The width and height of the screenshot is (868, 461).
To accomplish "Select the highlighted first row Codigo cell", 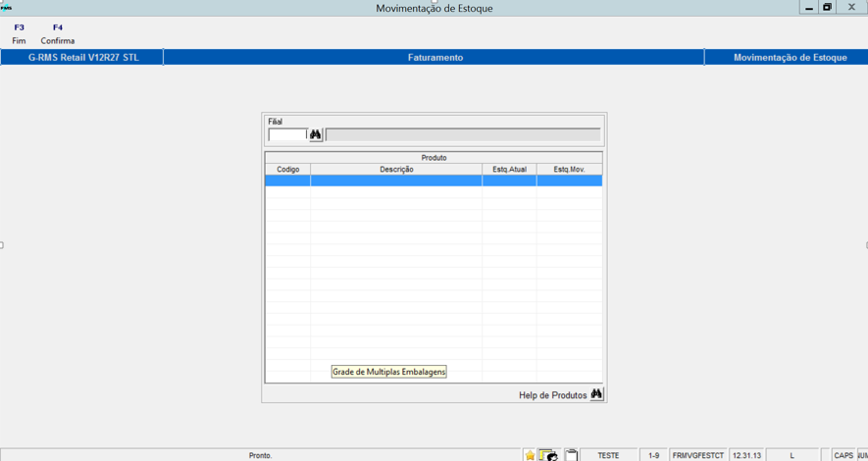I will pos(287,180).
